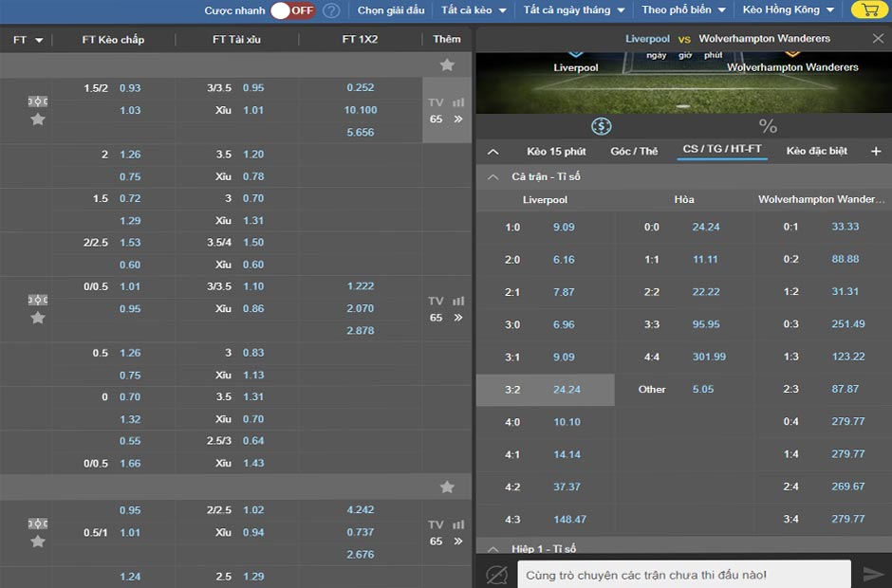
Task: Collapse the market tabs chevron beside Kèo 15 phút
Action: click(493, 152)
